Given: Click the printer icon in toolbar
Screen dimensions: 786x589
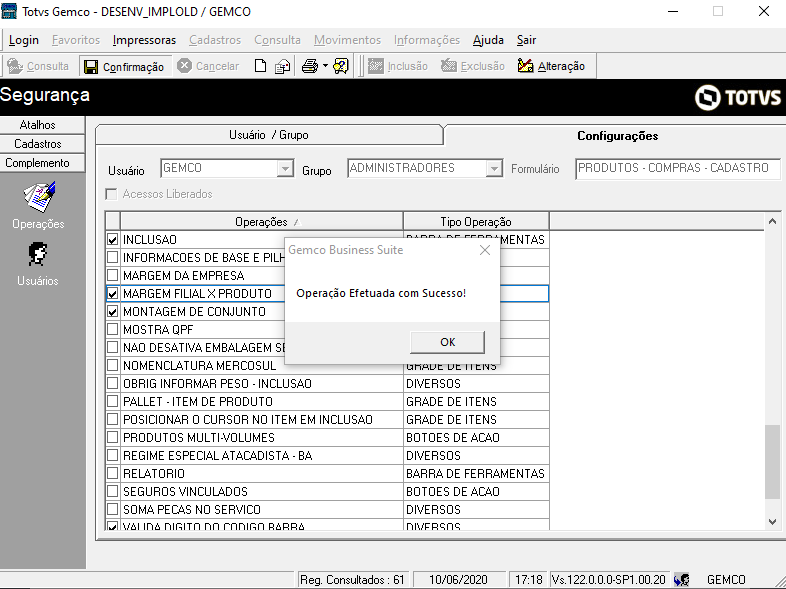Looking at the screenshot, I should click(310, 66).
